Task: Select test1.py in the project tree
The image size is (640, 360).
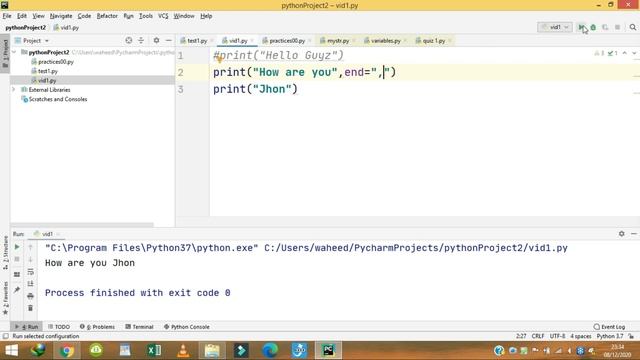Action: coord(48,71)
